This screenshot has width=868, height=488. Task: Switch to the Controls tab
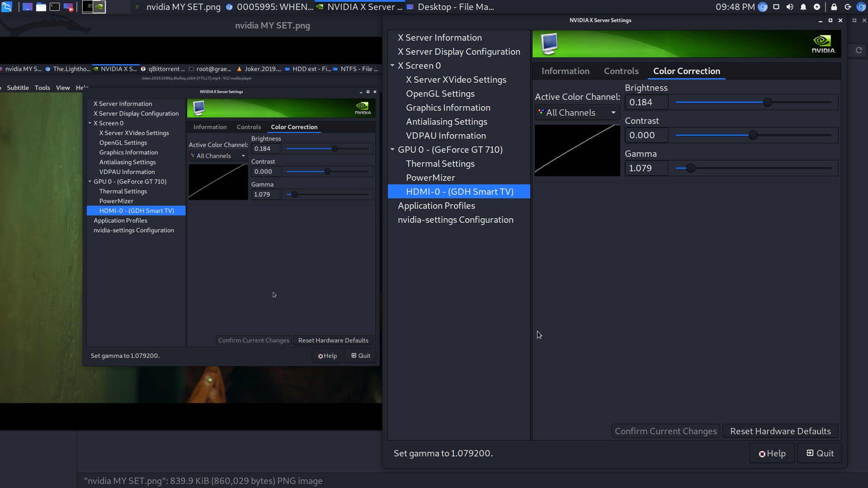point(621,71)
